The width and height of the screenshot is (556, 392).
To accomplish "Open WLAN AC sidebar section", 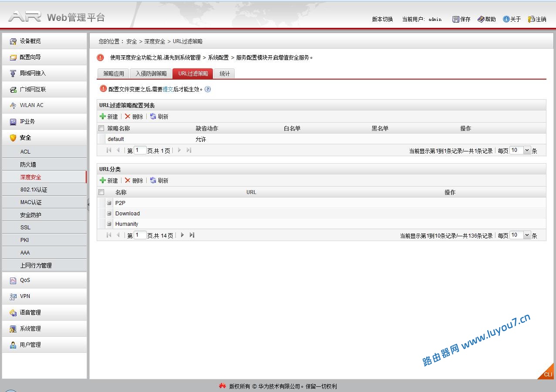I will [44, 105].
